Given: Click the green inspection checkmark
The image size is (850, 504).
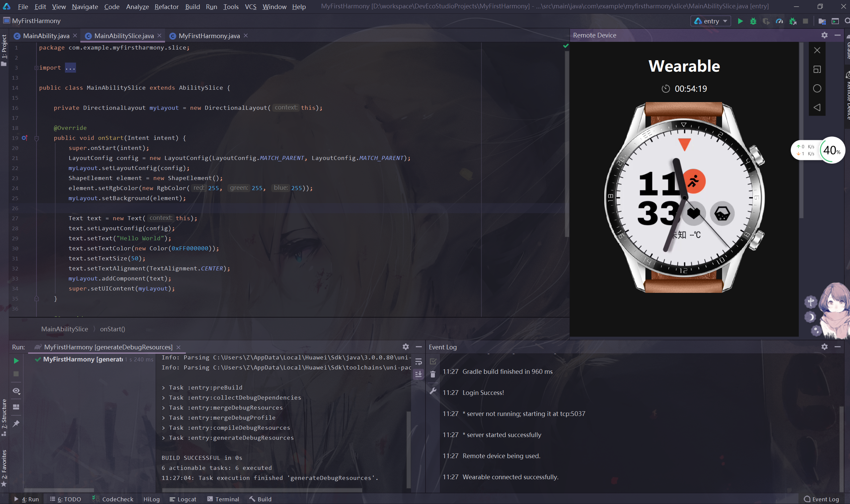Looking at the screenshot, I should coord(566,46).
